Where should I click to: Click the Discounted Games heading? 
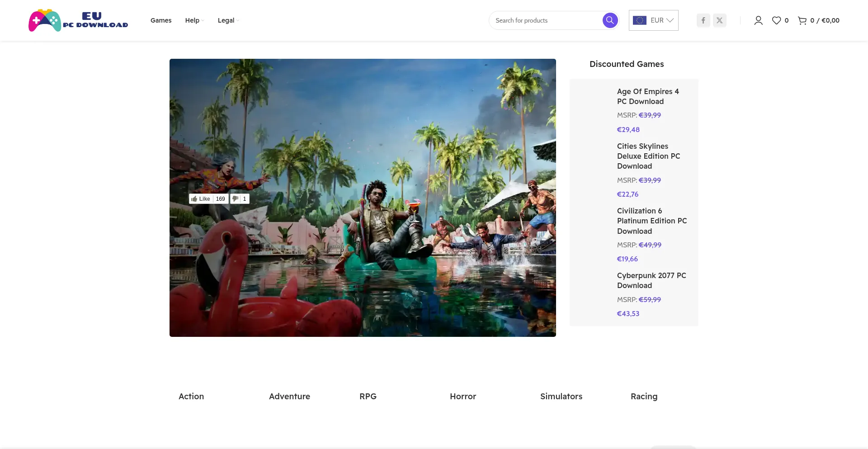point(627,64)
